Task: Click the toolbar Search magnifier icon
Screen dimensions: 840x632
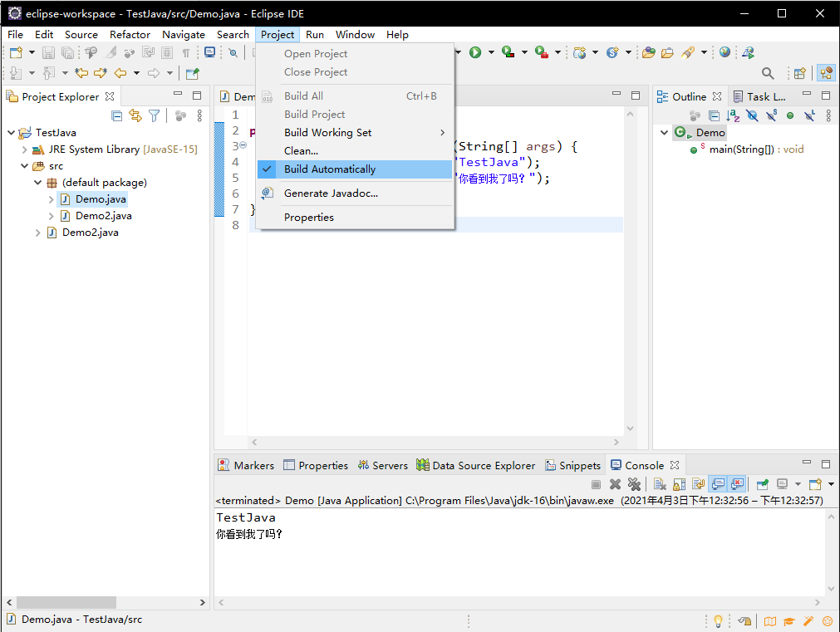Action: point(768,73)
